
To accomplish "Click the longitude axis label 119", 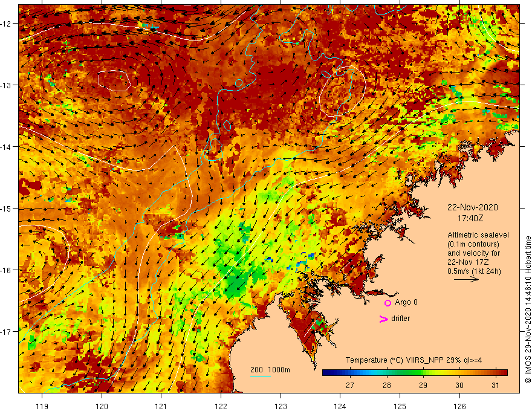I will 42,406.
